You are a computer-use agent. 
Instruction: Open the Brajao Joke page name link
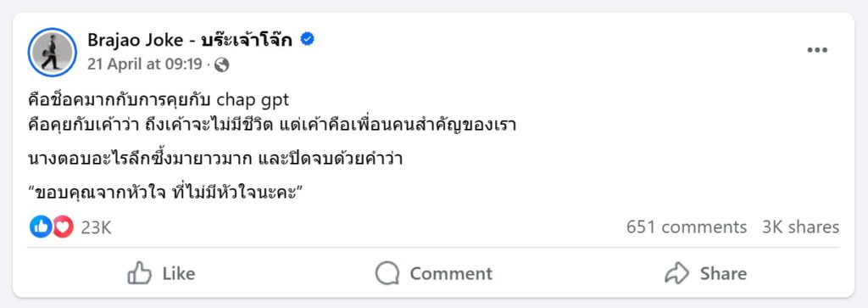190,40
